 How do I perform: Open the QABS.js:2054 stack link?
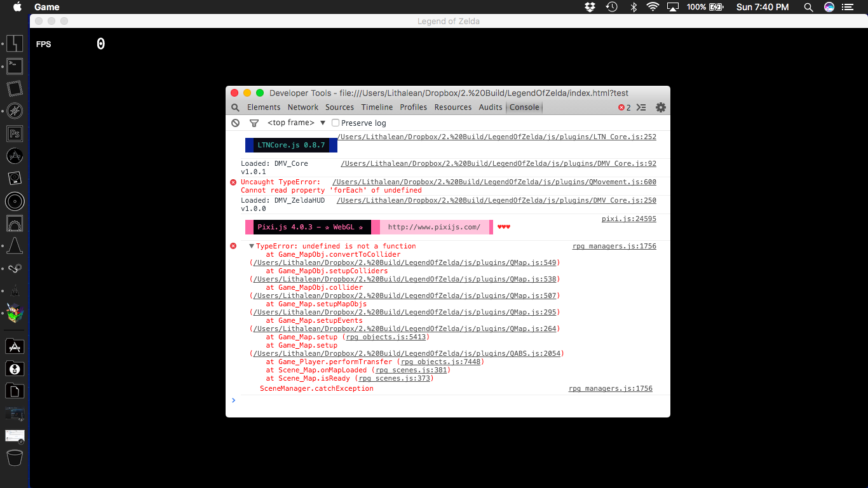point(407,353)
